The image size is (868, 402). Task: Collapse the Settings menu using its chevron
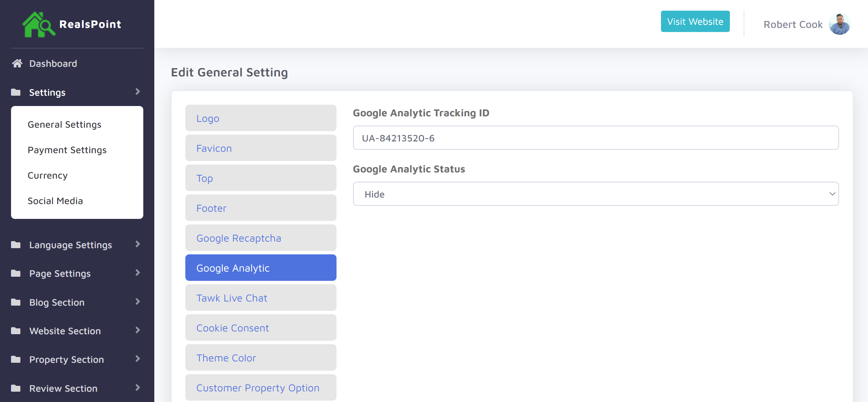pyautogui.click(x=138, y=92)
